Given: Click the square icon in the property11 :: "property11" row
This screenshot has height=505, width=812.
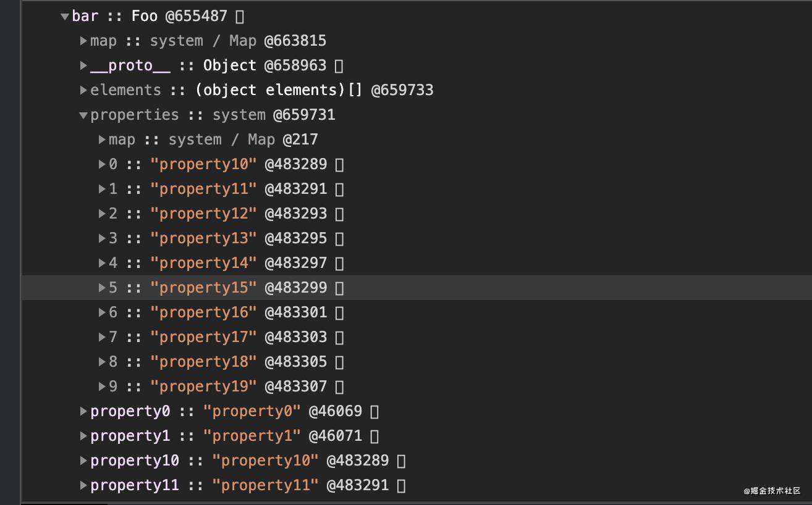Looking at the screenshot, I should [401, 486].
